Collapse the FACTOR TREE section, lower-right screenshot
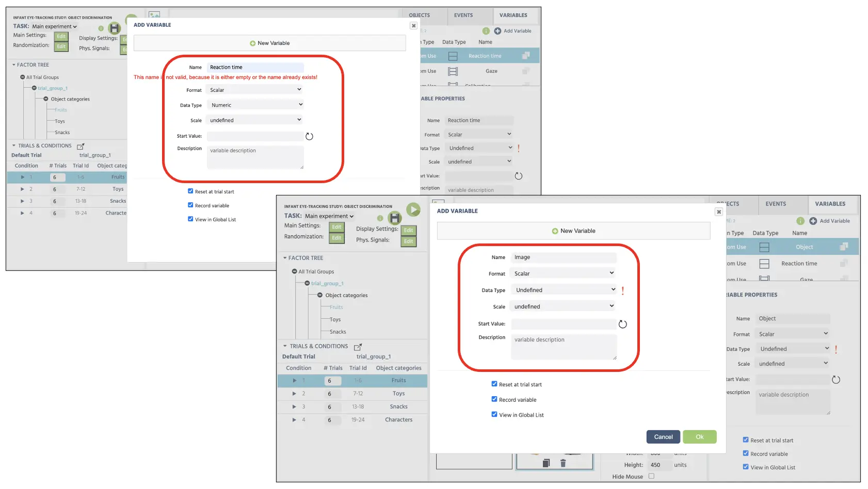The height and width of the screenshot is (489, 868). [x=285, y=258]
